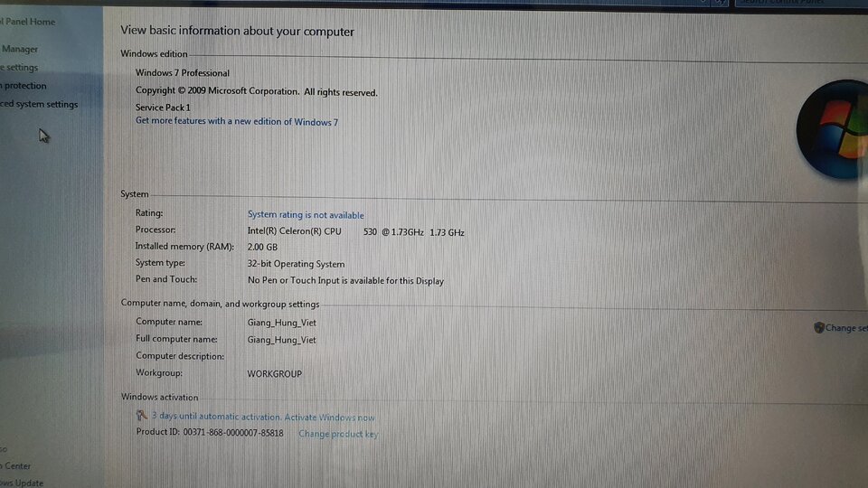Open Remote settings in sidebar
Image resolution: width=868 pixels, height=488 pixels.
click(x=19, y=68)
